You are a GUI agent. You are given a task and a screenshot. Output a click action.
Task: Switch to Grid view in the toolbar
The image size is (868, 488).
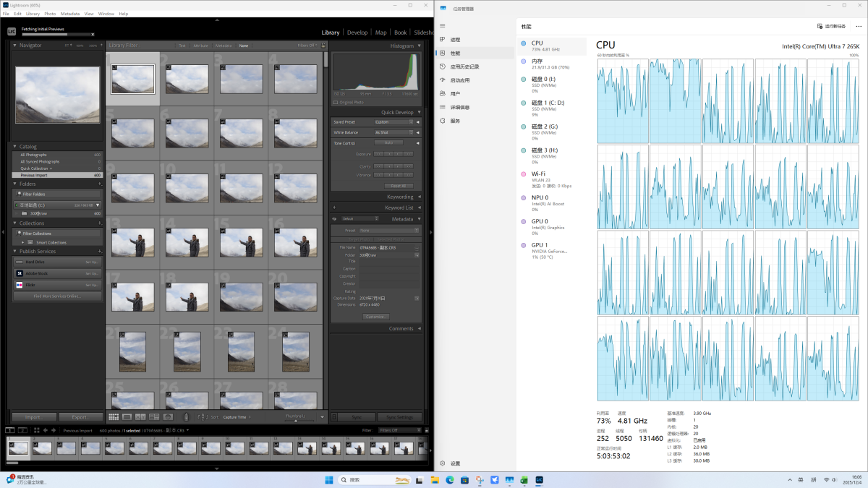click(114, 417)
